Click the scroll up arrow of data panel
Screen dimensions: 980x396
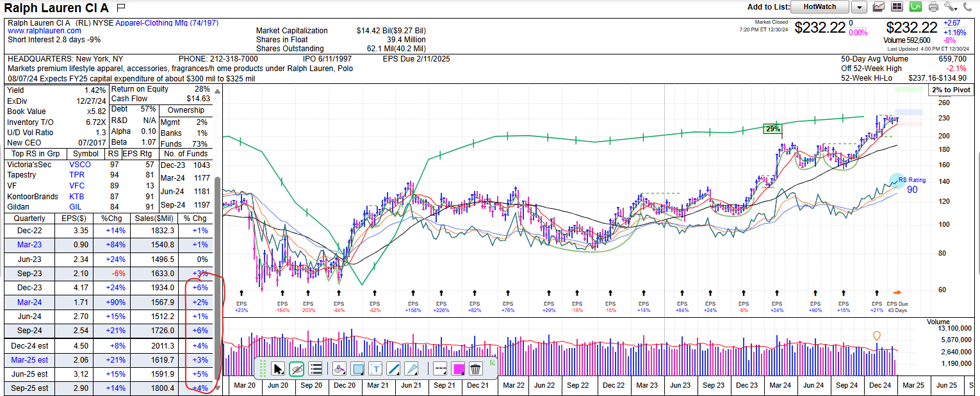coord(217,90)
